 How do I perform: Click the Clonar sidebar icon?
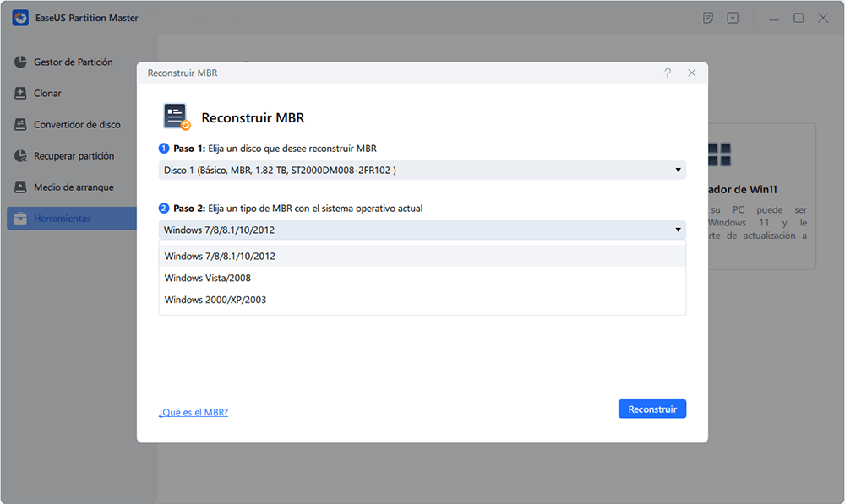[20, 93]
